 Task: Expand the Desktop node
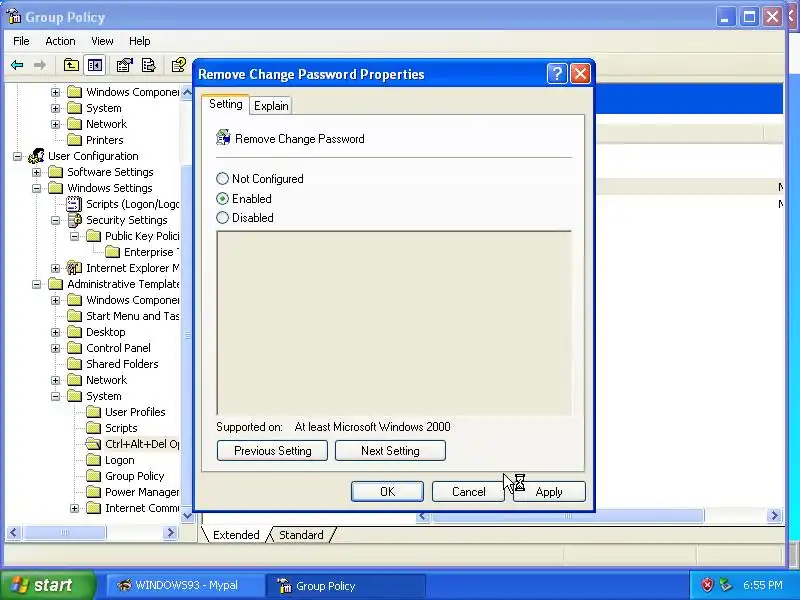[55, 332]
